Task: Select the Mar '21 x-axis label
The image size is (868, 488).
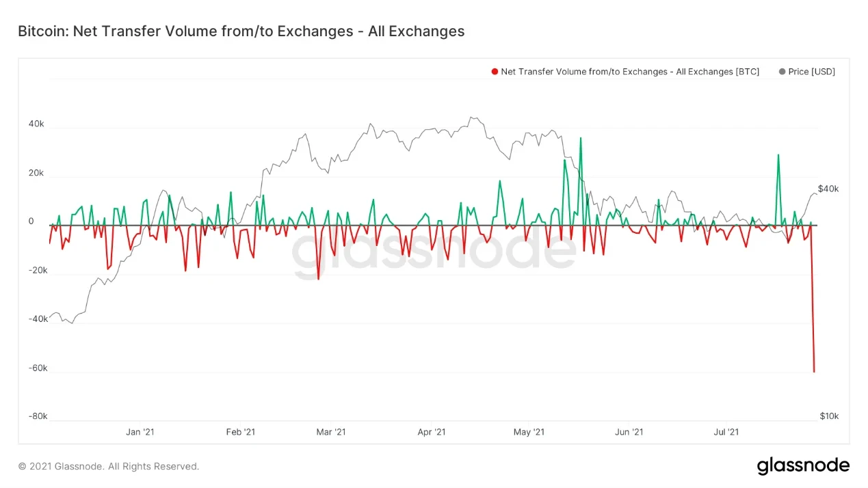Action: coord(331,432)
